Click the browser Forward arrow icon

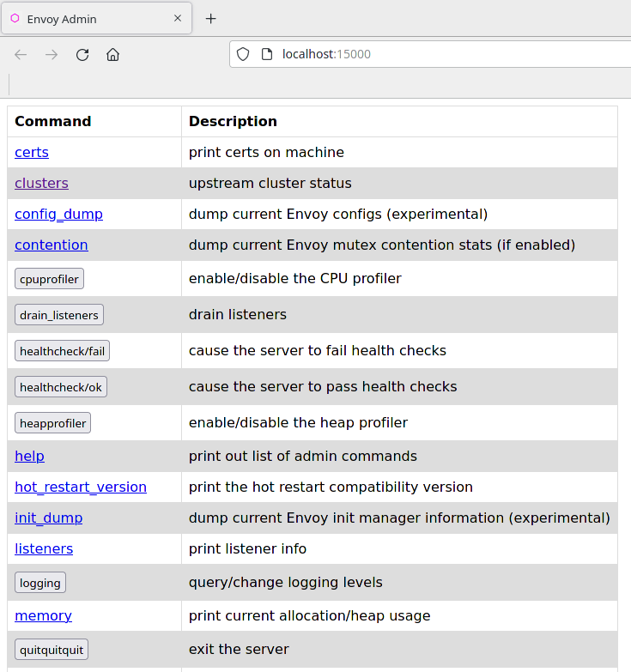(x=52, y=55)
